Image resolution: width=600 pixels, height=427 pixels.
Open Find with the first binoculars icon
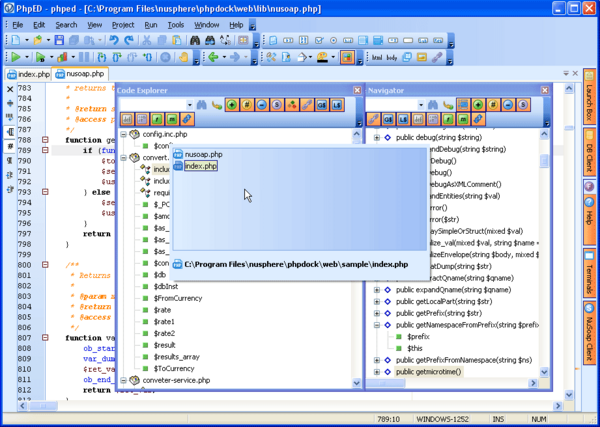[195, 40]
